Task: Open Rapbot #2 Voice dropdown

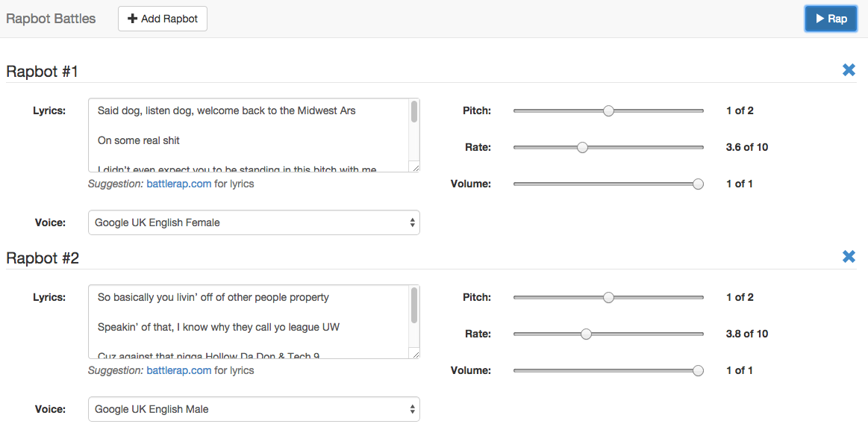Action: 254,409
